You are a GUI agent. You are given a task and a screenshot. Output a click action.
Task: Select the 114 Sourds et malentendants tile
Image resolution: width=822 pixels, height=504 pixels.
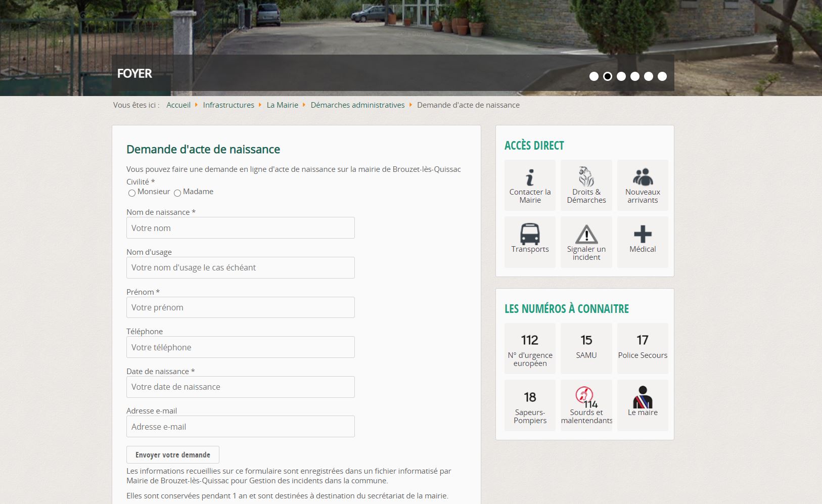click(586, 405)
